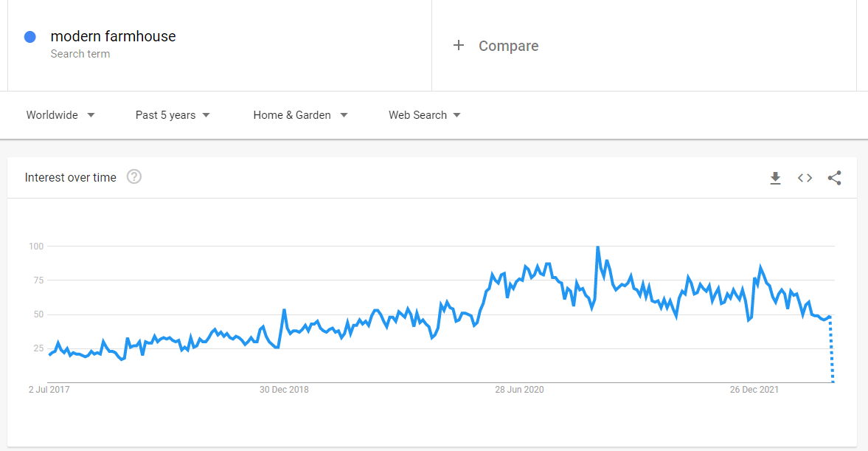868x451 pixels.
Task: Click the 28 Jun 2020 date label
Action: (519, 390)
